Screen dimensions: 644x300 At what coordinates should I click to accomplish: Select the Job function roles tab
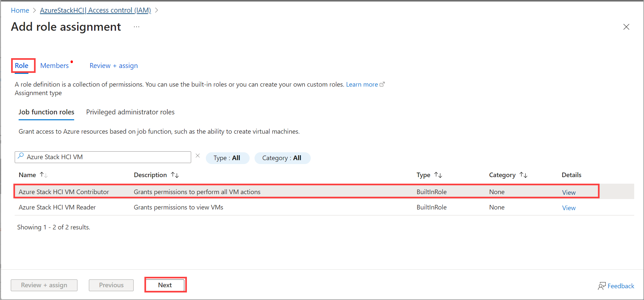click(46, 112)
